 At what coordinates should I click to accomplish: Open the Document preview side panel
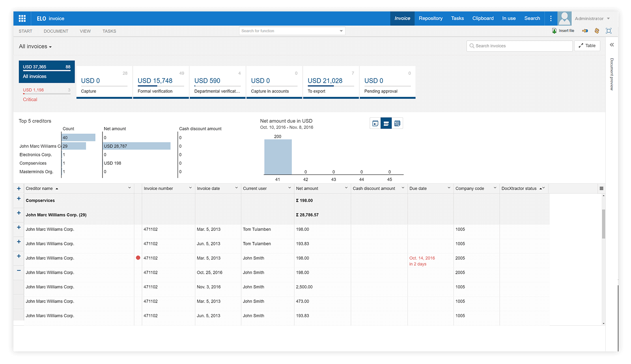612,74
